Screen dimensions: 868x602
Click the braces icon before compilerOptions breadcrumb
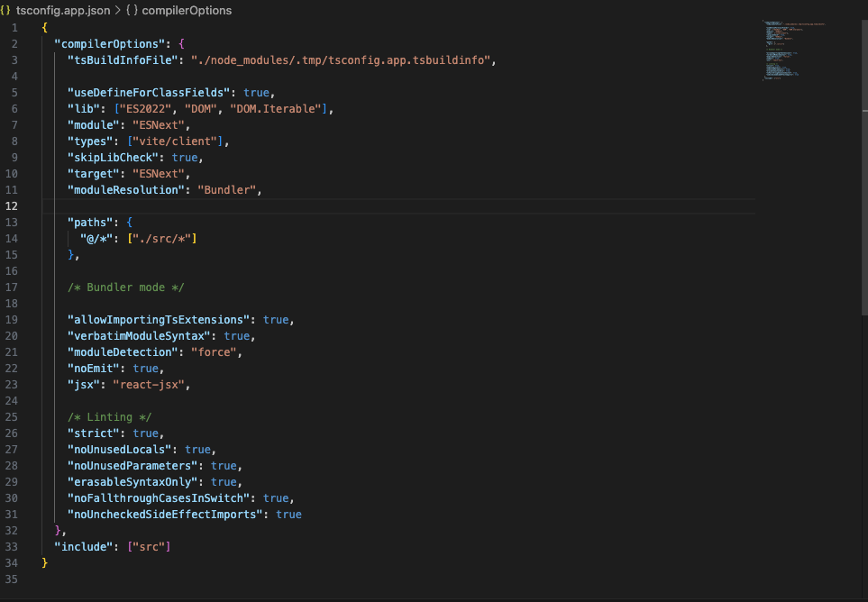click(x=132, y=10)
